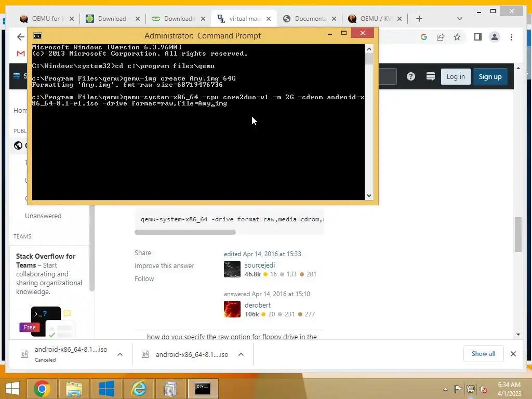
Task: Click the horizontal scrollbar under code block
Action: coord(185,232)
